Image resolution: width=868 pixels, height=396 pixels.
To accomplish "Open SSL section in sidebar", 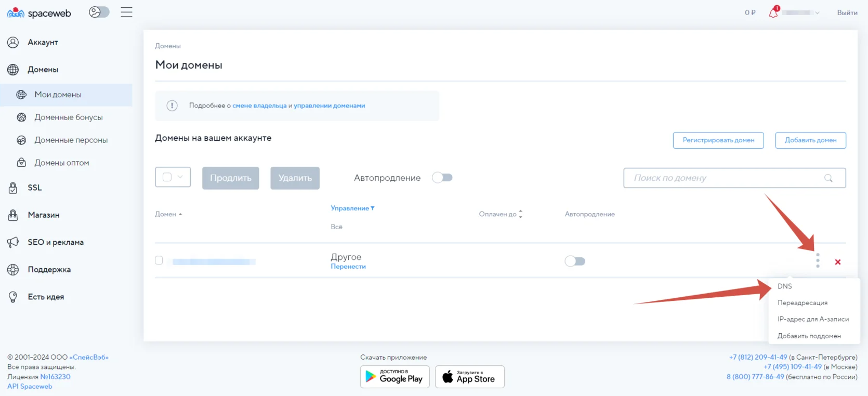I will (34, 188).
